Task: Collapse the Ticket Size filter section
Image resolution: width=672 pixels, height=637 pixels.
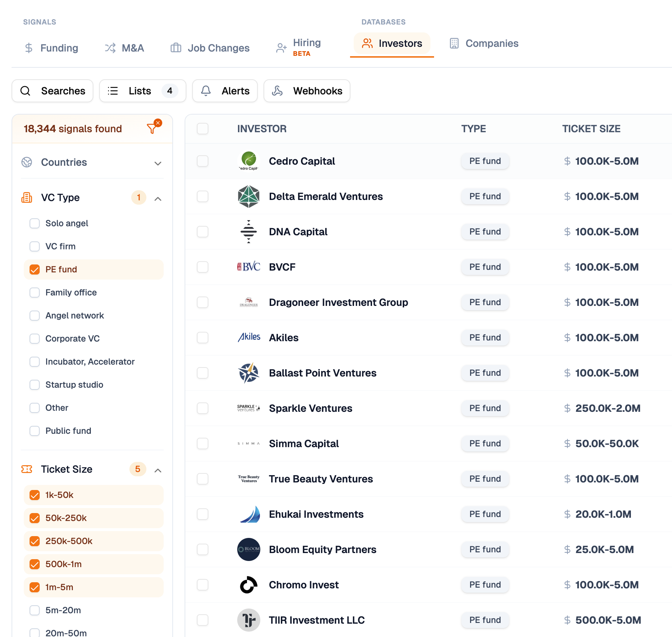Action: (158, 470)
